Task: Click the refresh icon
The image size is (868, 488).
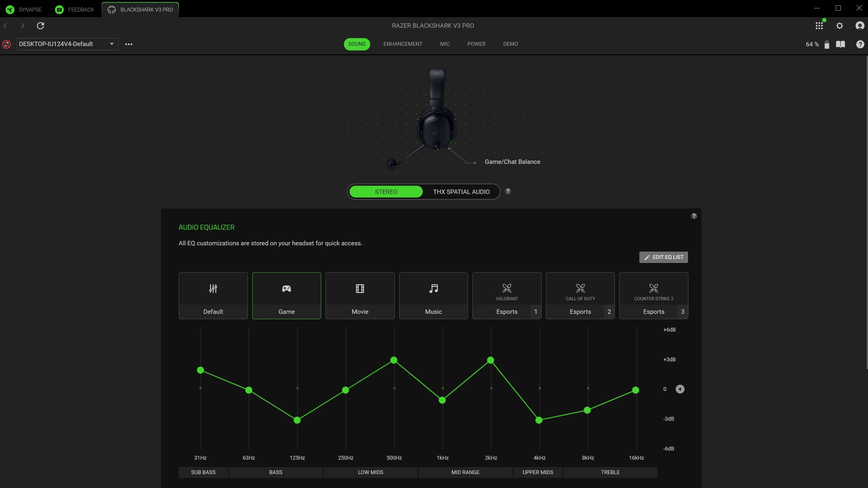Action: tap(40, 26)
